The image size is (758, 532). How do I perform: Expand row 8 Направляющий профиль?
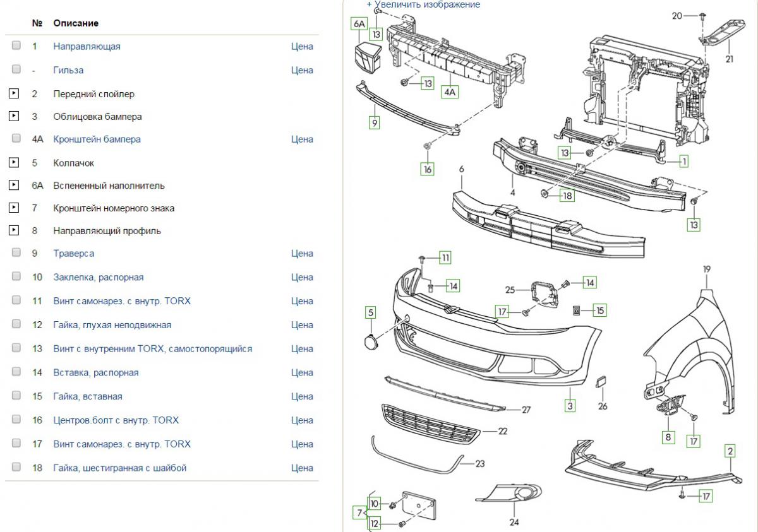click(13, 231)
